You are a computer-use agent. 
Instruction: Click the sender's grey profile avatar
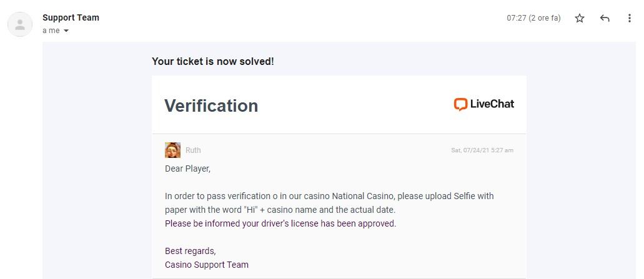pyautogui.click(x=20, y=24)
